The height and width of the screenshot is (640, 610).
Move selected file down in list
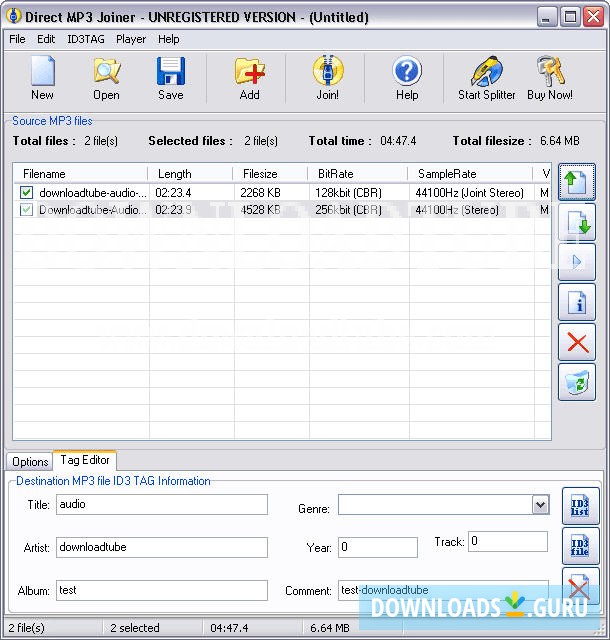[577, 222]
